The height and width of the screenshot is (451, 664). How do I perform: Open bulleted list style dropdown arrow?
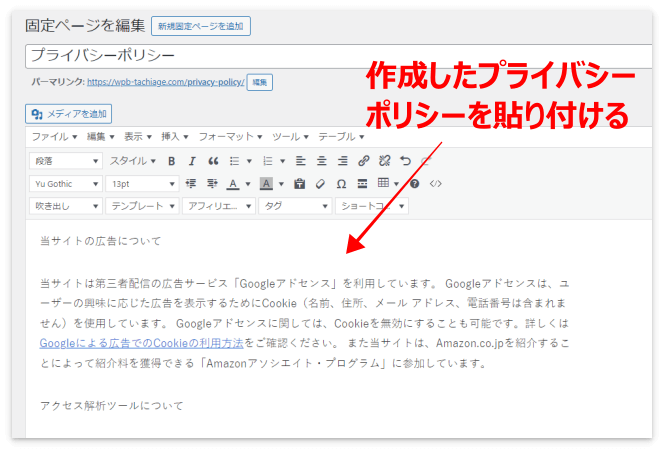coord(249,161)
